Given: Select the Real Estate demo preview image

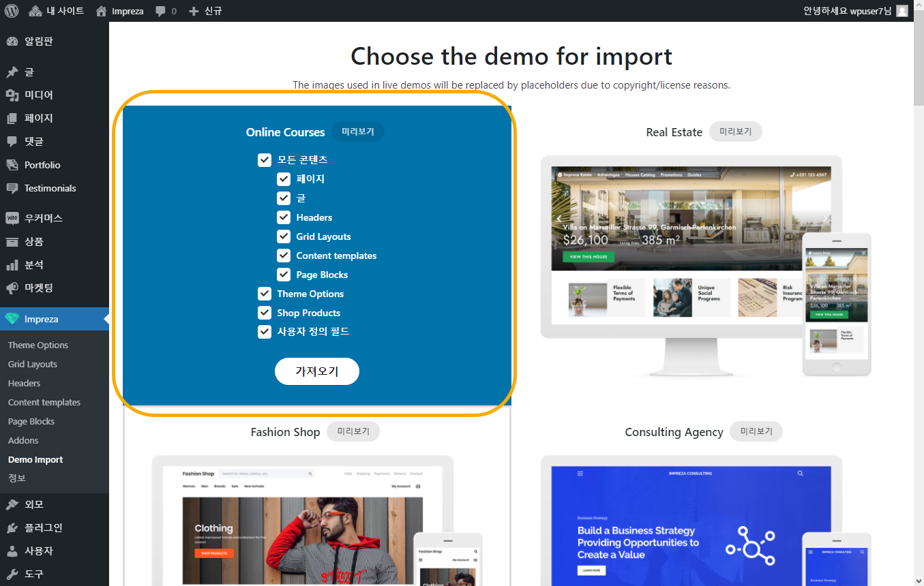Looking at the screenshot, I should (706, 266).
